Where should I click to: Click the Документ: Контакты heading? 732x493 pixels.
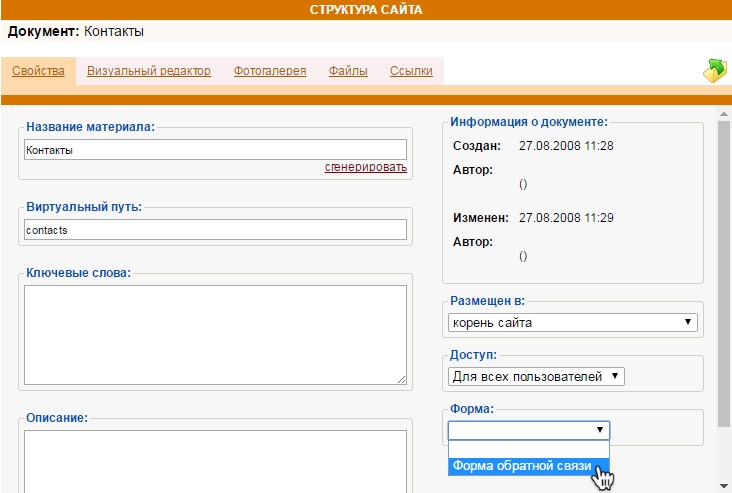(x=76, y=31)
